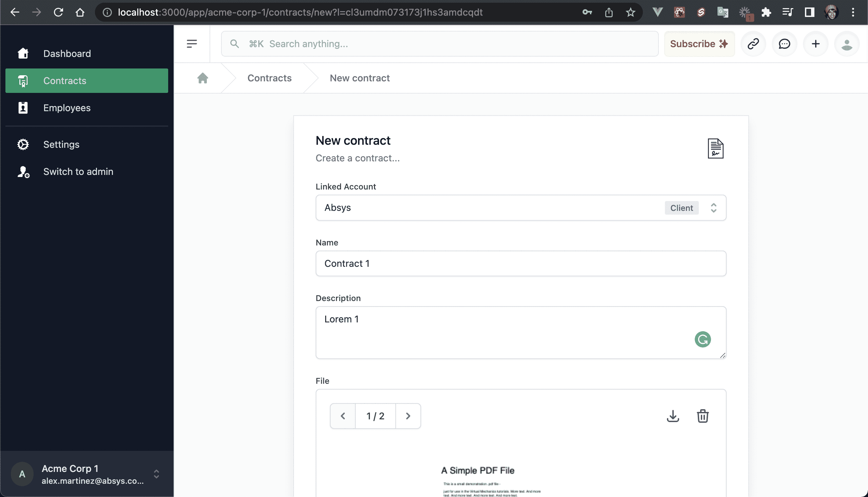Click the Name input field Contract 1

click(x=520, y=263)
